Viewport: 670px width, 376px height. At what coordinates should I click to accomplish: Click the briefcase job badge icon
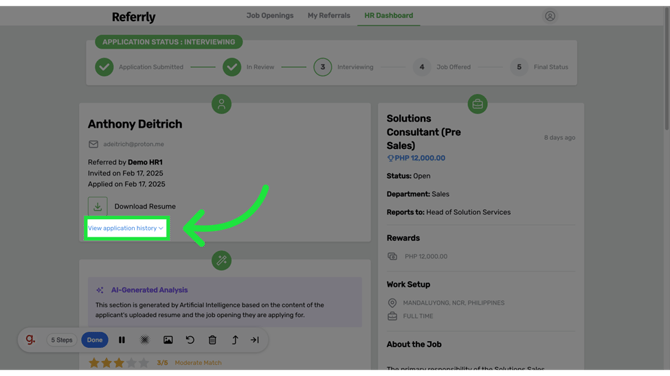tap(477, 104)
